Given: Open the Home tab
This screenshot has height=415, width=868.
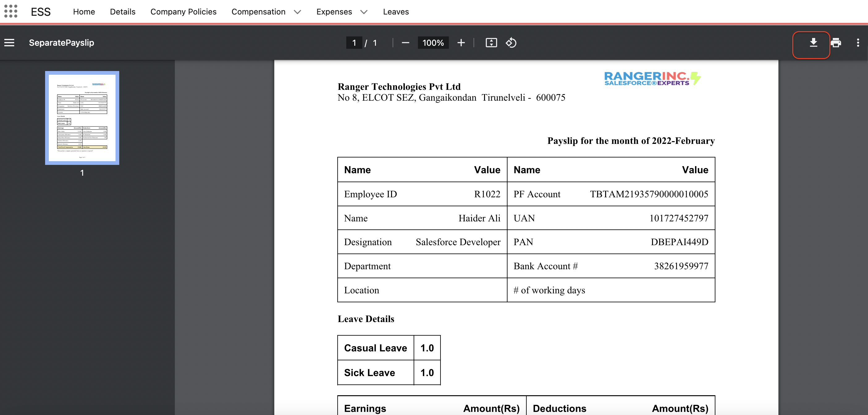Looking at the screenshot, I should 84,12.
